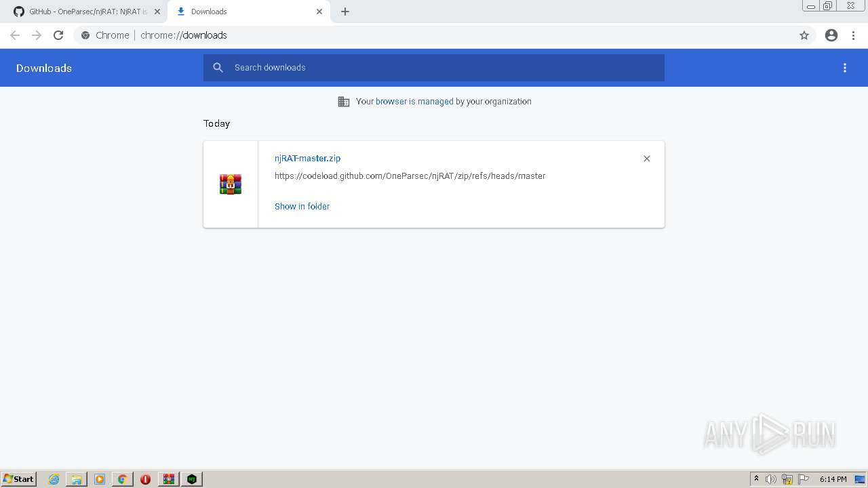
Task: Close the Downloads tab
Action: 319,12
